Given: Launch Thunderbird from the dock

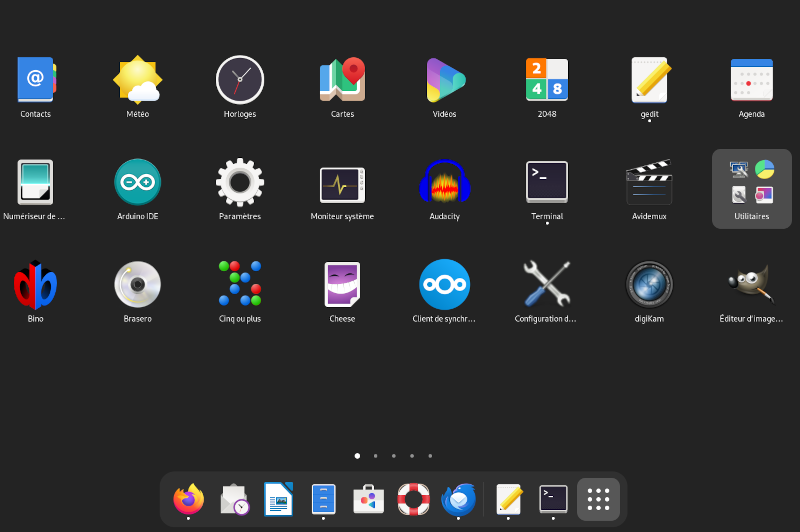Looking at the screenshot, I should (x=458, y=499).
